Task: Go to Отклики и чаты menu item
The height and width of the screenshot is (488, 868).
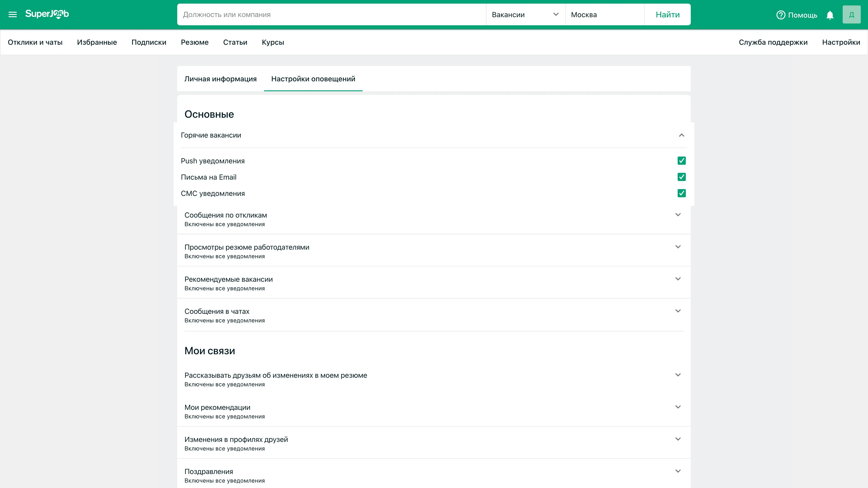Action: 35,42
